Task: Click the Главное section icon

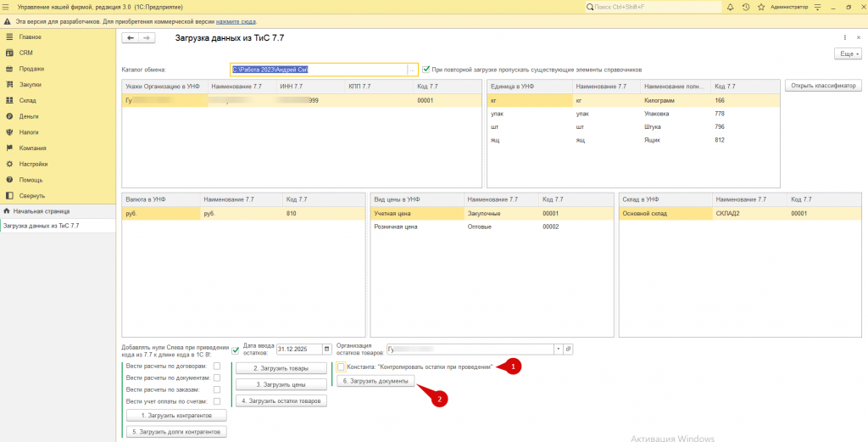Action: (8, 37)
